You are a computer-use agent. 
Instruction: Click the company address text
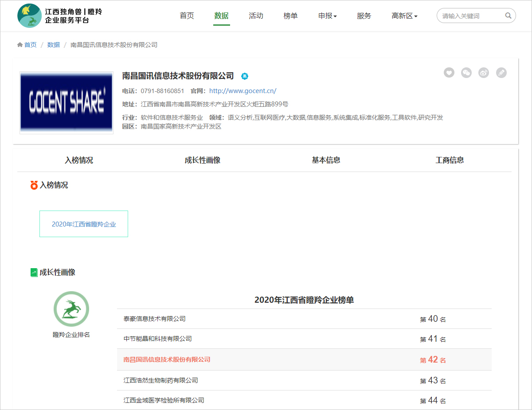tap(215, 105)
